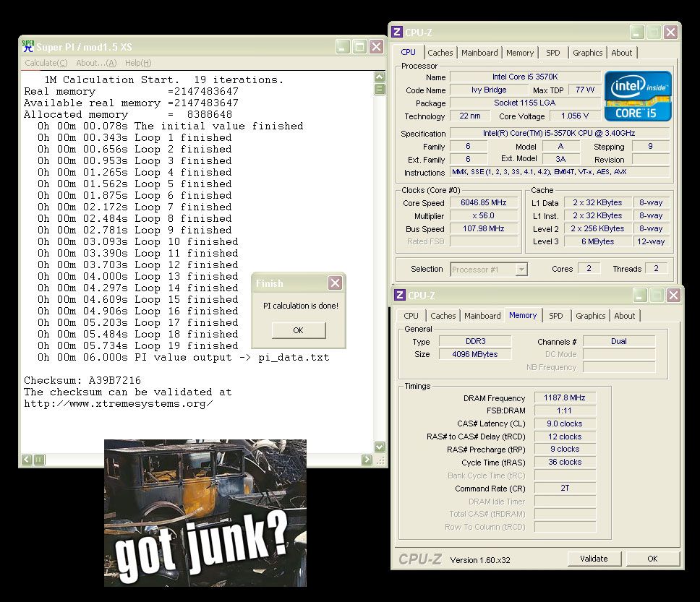
Task: Click the memory Size value 4096 MBytes
Action: (x=475, y=354)
